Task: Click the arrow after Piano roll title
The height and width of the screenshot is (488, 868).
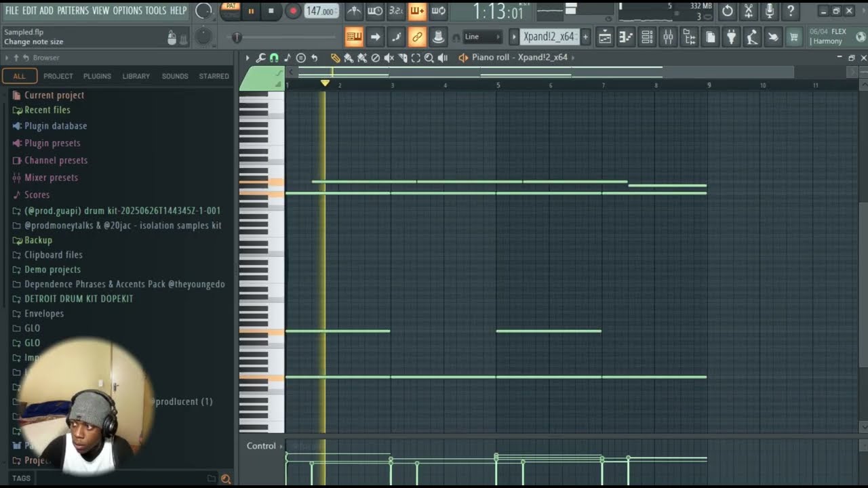Action: pyautogui.click(x=573, y=58)
